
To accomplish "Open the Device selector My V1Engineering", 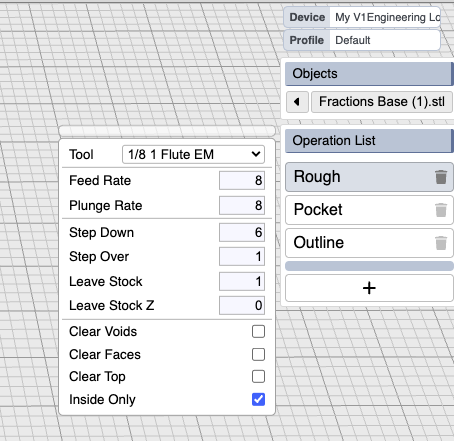I will 385,17.
